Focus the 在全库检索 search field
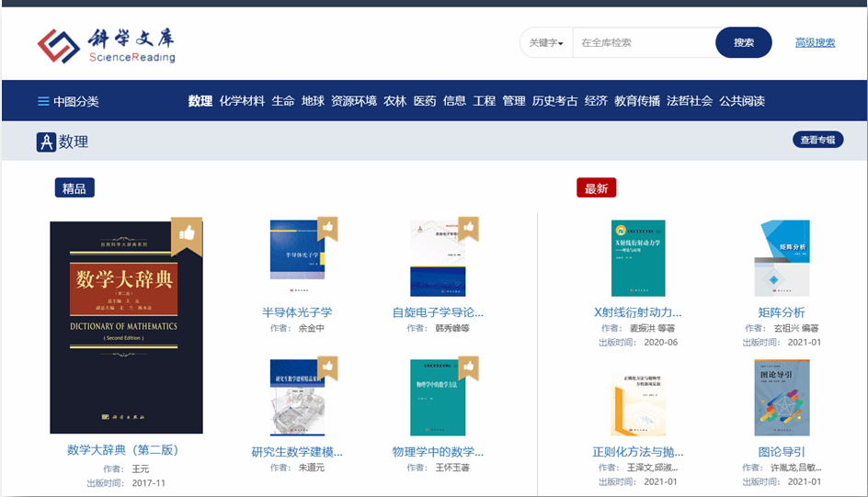Screen dimensions: 868x497 pos(644,42)
